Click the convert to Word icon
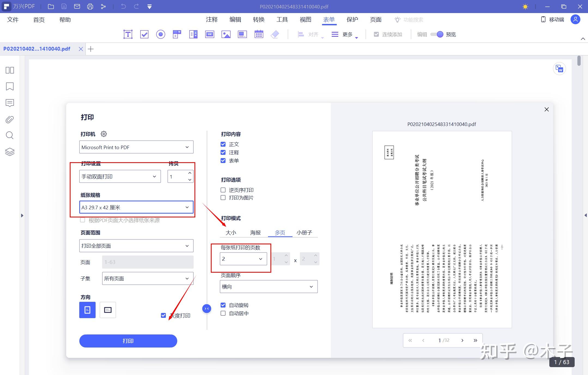The image size is (588, 375). 559,69
